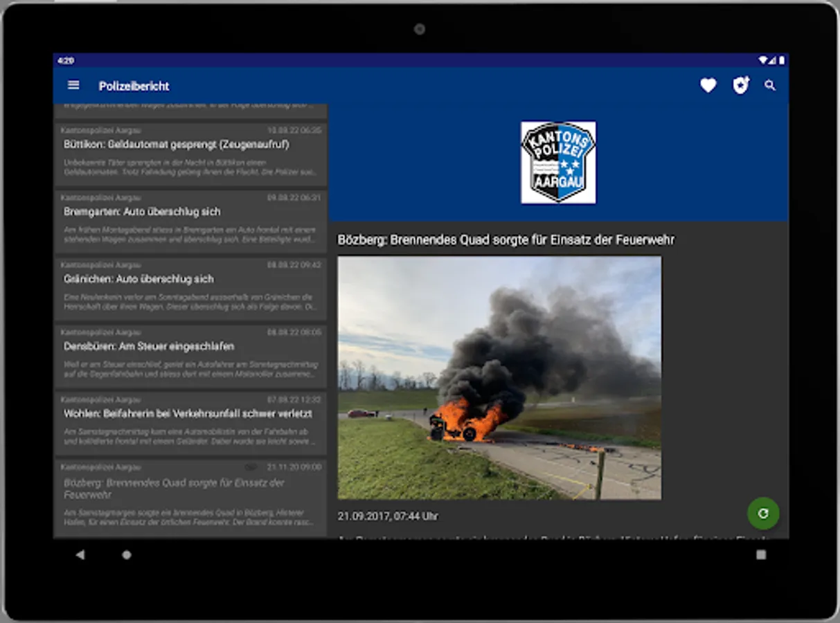
Task: Open report 'Büttikon: Geldautomat gesprengt (Zeugenaufruf)'
Action: point(190,154)
